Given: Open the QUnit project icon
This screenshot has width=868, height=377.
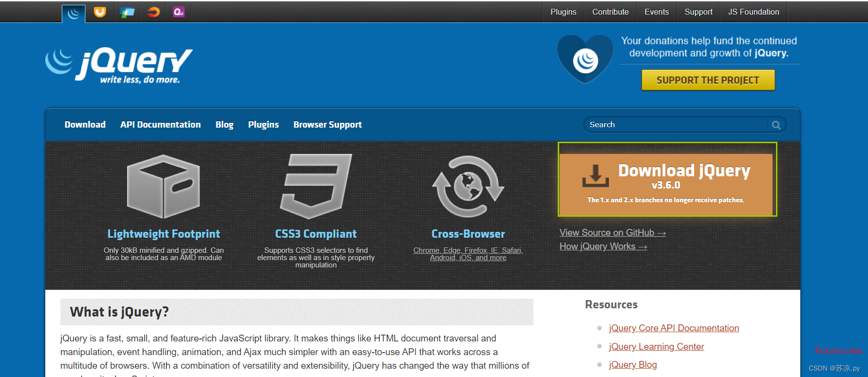Looking at the screenshot, I should 179,12.
